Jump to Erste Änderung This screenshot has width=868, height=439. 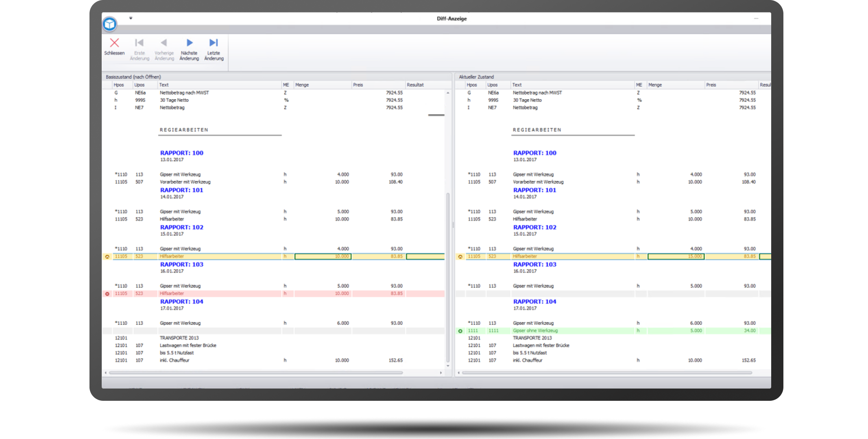pyautogui.click(x=139, y=49)
